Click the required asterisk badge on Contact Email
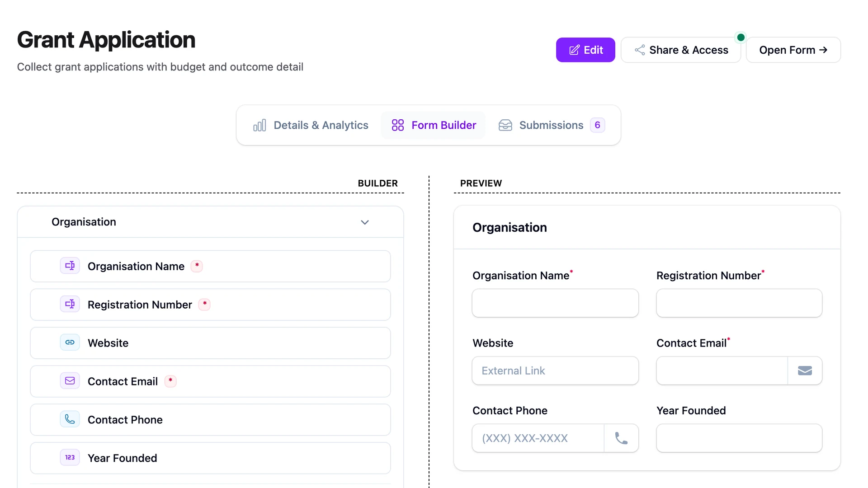 click(x=170, y=381)
